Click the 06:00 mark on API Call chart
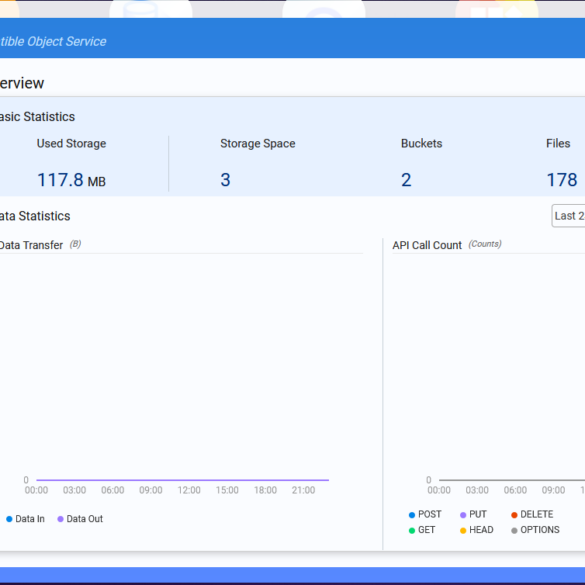585x585 pixels. tap(515, 490)
